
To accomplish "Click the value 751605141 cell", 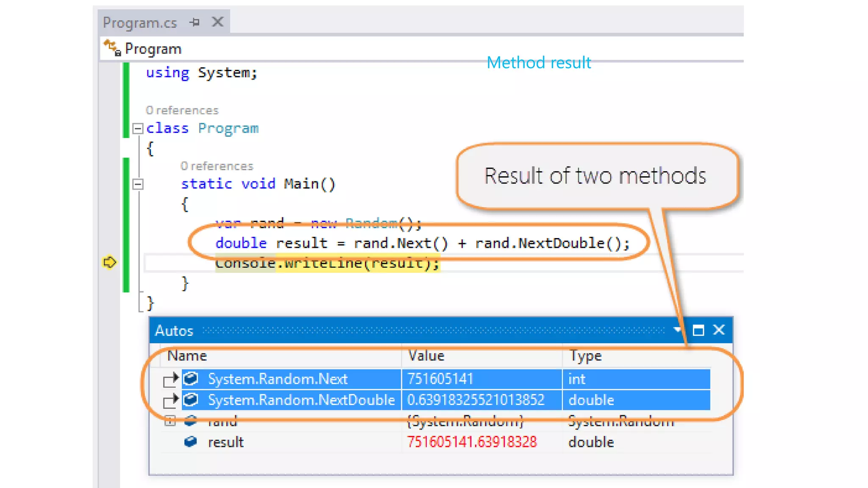I will pyautogui.click(x=482, y=379).
